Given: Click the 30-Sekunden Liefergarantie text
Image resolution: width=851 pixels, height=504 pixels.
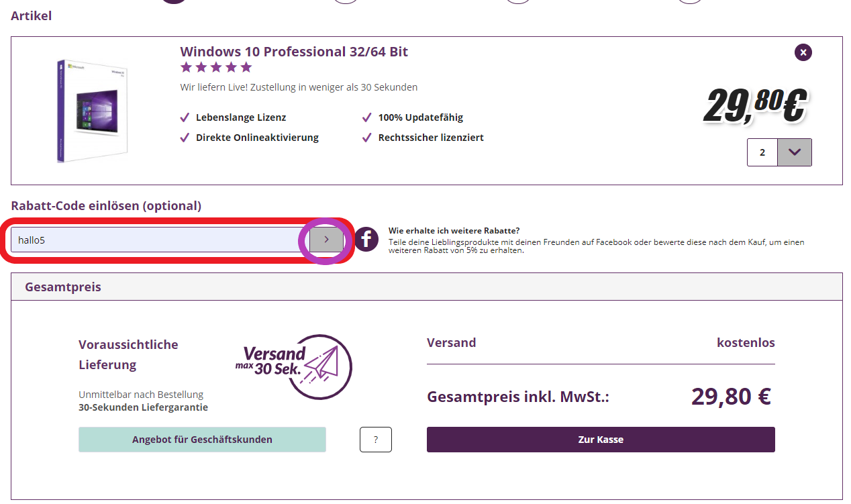Looking at the screenshot, I should (x=143, y=407).
